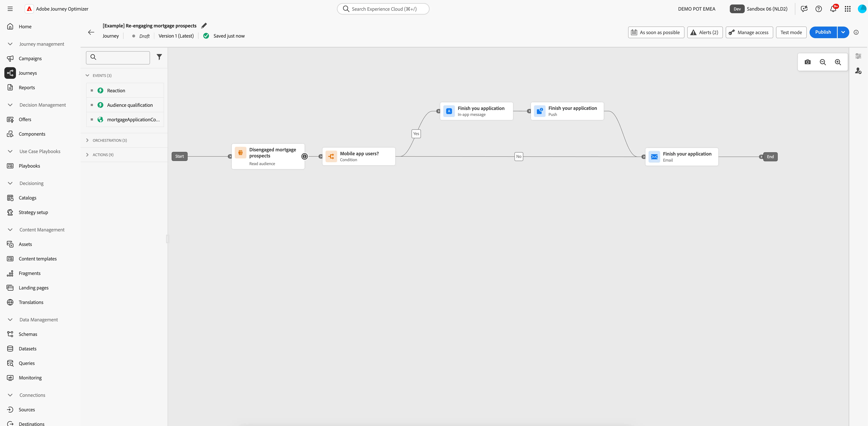Click the palette search field

tap(118, 58)
